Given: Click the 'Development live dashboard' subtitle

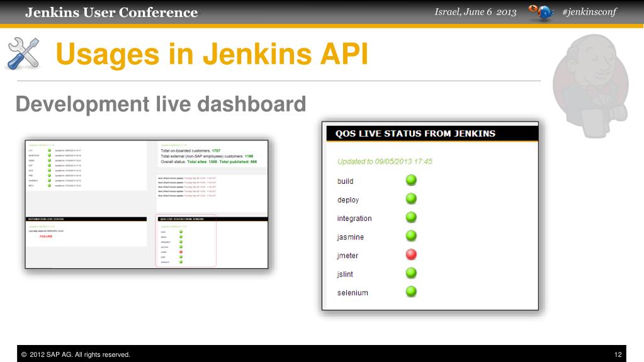Looking at the screenshot, I should (161, 104).
